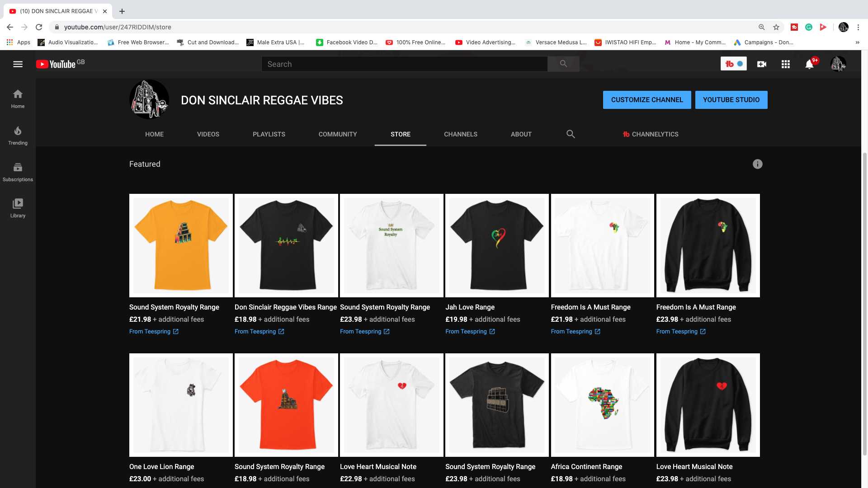Image resolution: width=868 pixels, height=488 pixels.
Task: Switch to the ABOUT tab
Action: [521, 134]
